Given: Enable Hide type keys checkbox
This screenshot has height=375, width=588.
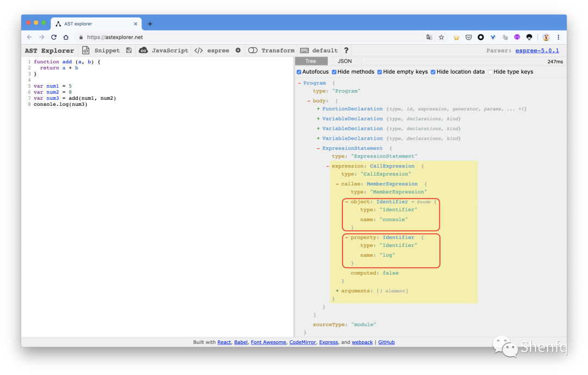Looking at the screenshot, I should click(490, 72).
